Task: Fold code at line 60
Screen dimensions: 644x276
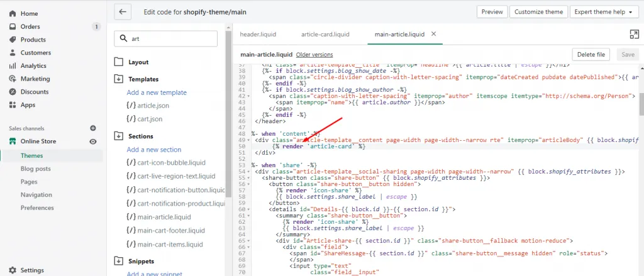Action: [x=249, y=209]
